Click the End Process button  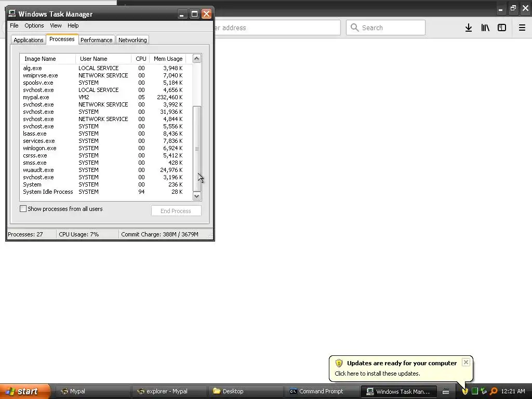click(x=176, y=211)
